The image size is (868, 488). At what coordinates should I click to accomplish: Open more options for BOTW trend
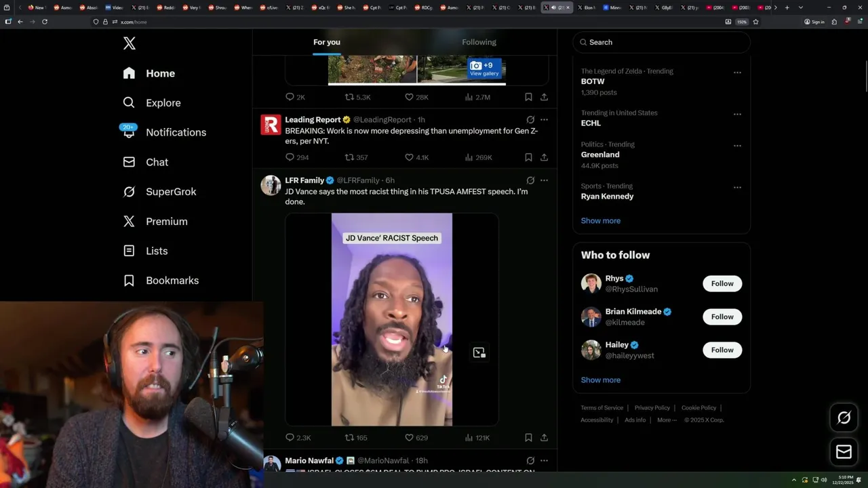coord(737,73)
